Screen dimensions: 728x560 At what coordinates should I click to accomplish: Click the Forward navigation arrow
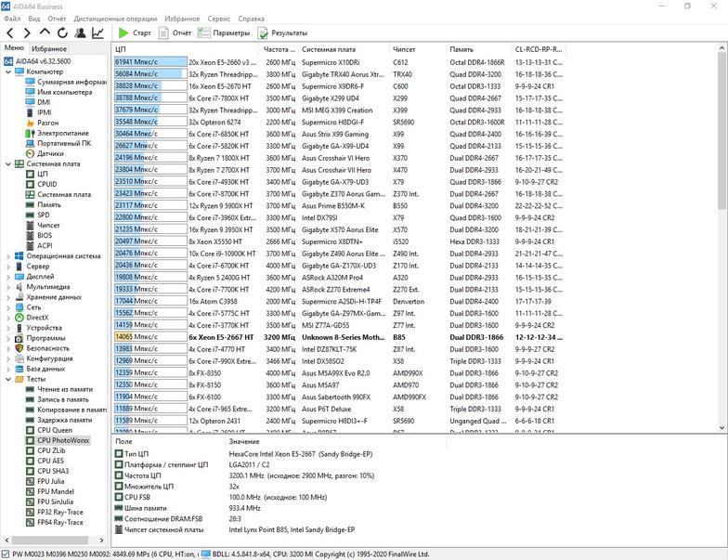(27, 33)
